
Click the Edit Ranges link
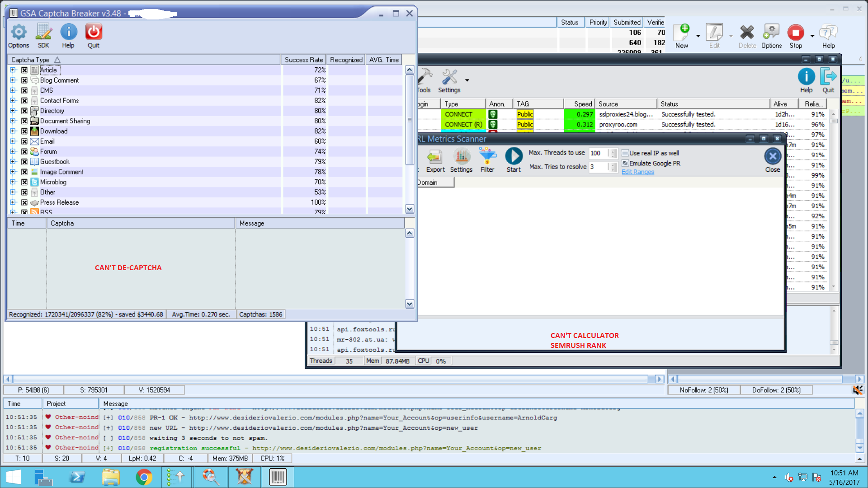tap(637, 172)
